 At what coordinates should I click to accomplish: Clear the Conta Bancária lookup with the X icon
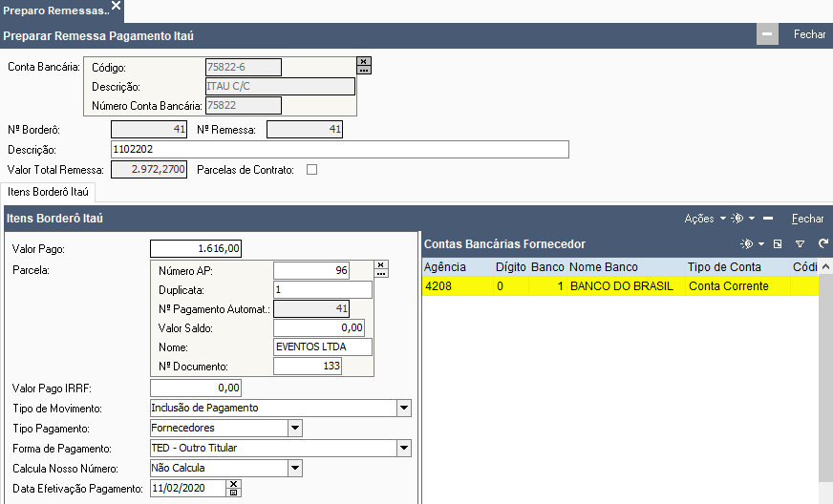tap(364, 61)
